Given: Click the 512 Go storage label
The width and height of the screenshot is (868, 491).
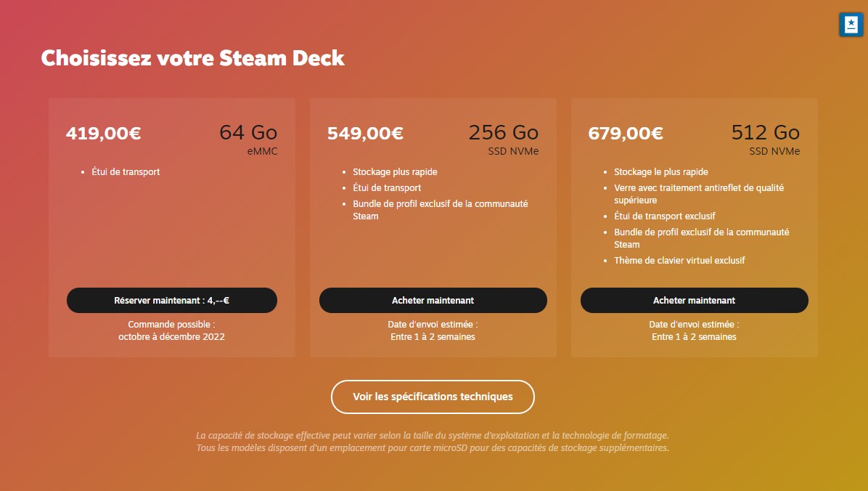Looking at the screenshot, I should coord(765,132).
